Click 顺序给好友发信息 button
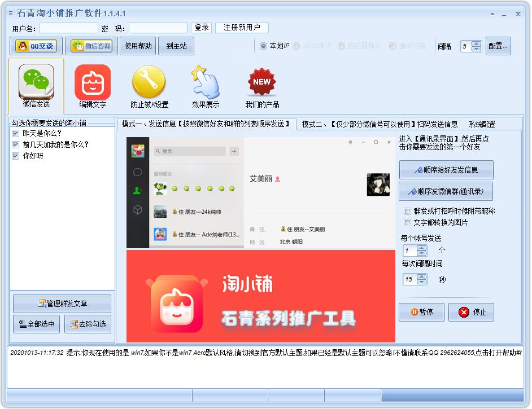 click(x=446, y=170)
